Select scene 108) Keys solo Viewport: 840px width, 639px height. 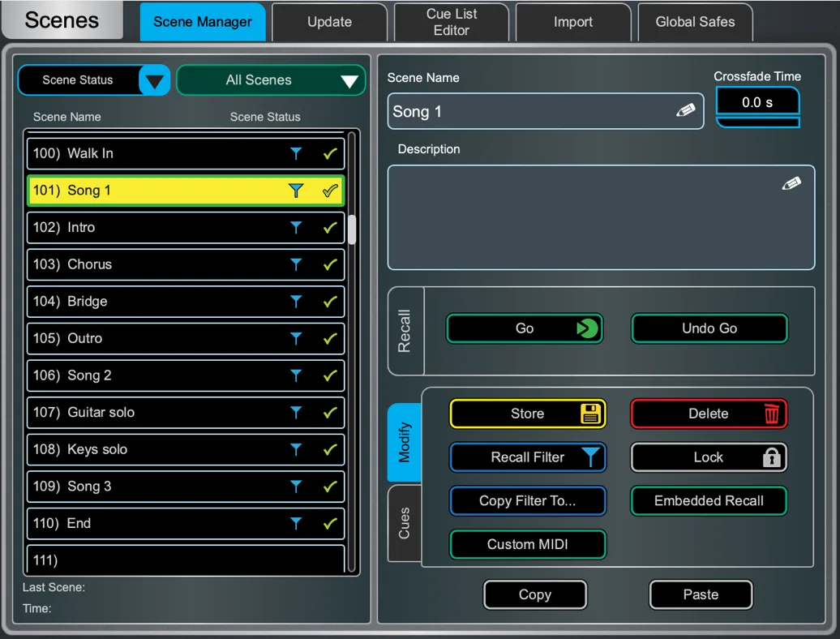[186, 449]
